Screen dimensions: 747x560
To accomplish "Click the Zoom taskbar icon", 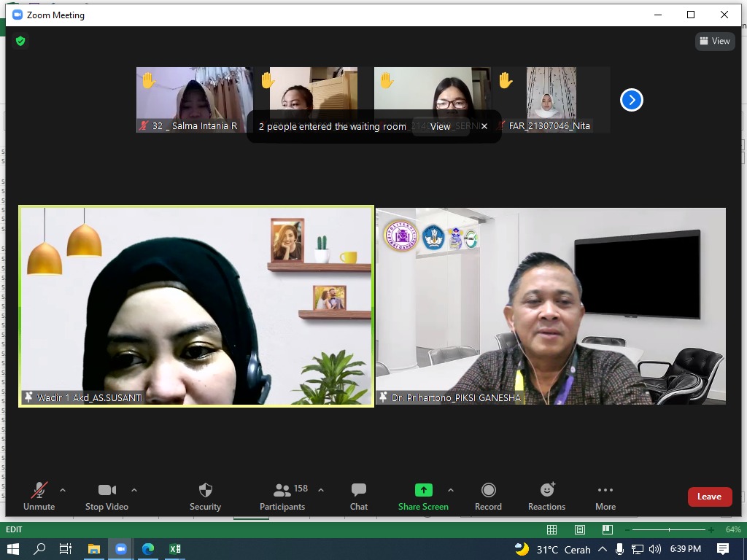I will pyautogui.click(x=121, y=549).
